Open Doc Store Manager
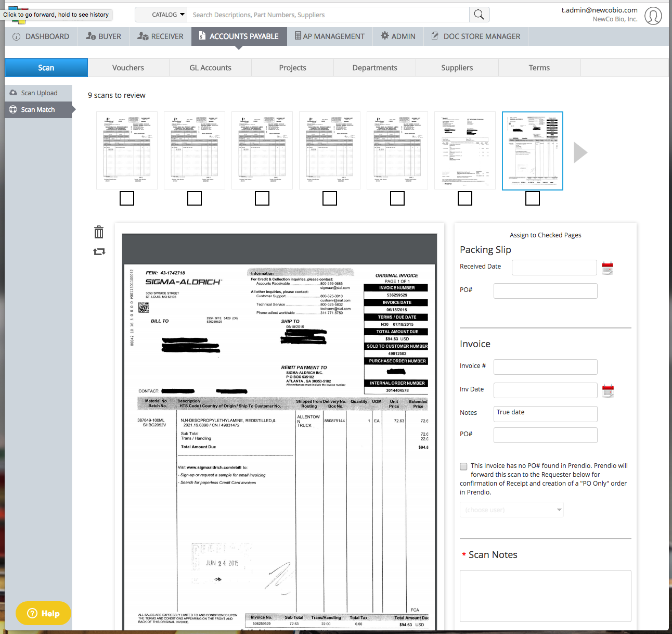672x634 pixels. click(476, 36)
